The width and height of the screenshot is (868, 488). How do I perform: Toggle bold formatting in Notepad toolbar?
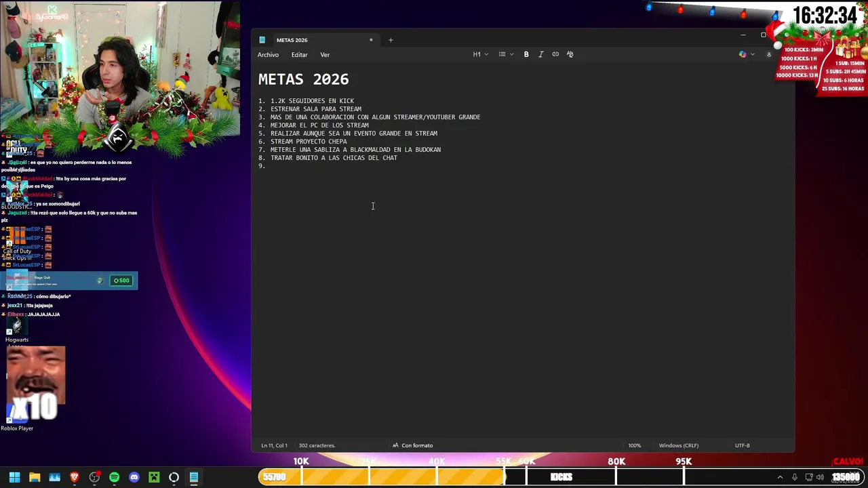[526, 54]
